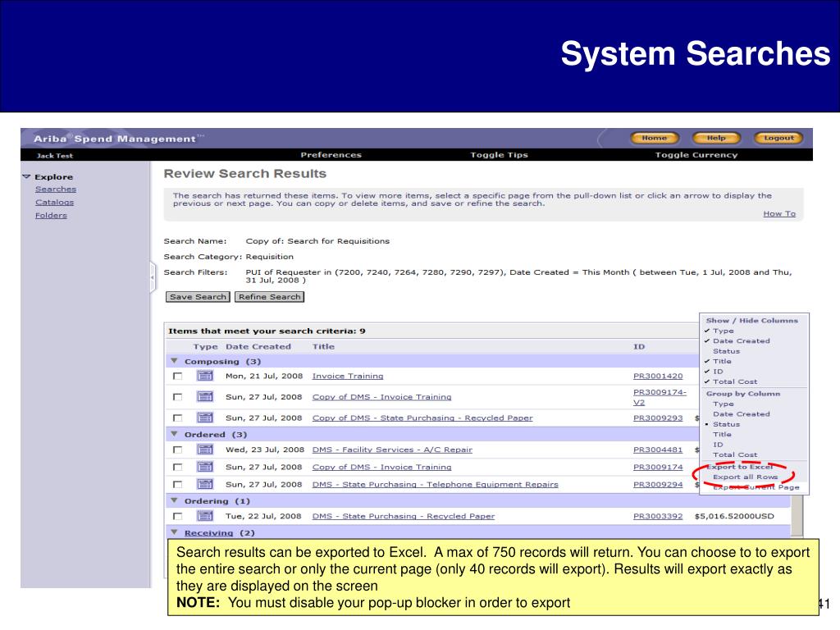Click document icon for Telephone Equipment Repairs
The image size is (840, 630).
pos(204,484)
